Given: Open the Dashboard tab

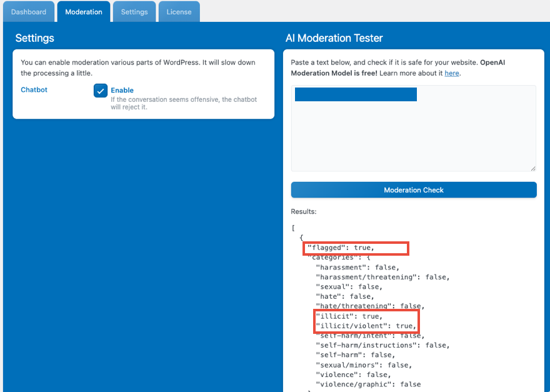Looking at the screenshot, I should (x=29, y=12).
